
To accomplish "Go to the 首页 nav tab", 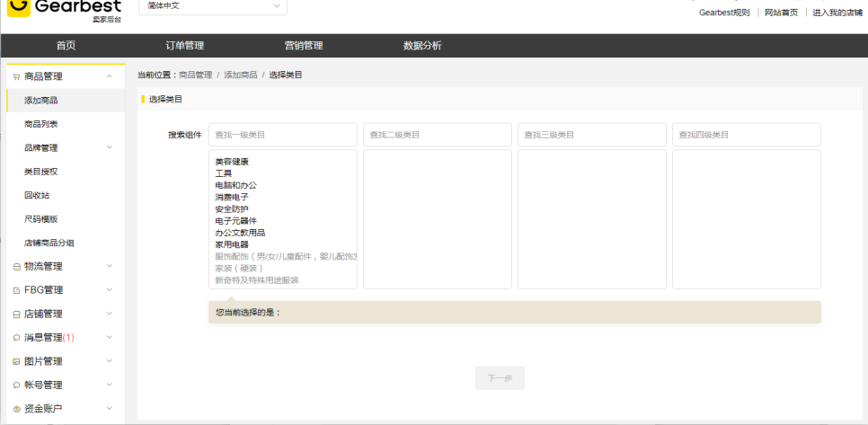I will [x=66, y=46].
